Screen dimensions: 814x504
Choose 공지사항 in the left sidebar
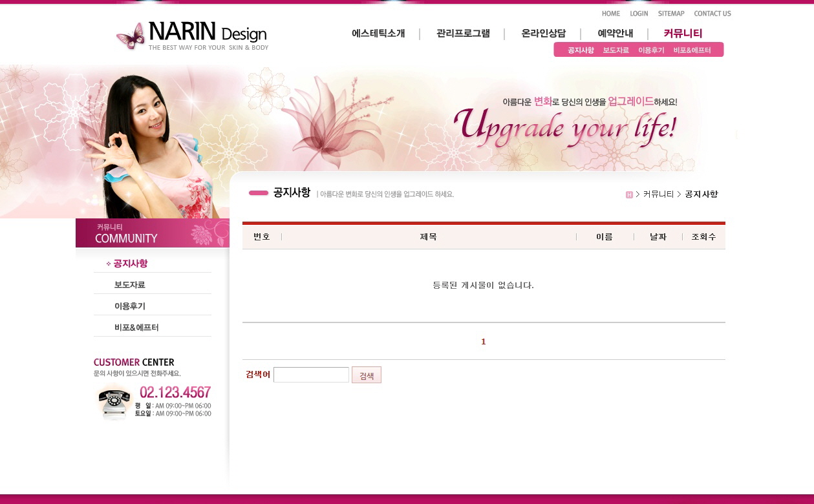(131, 264)
